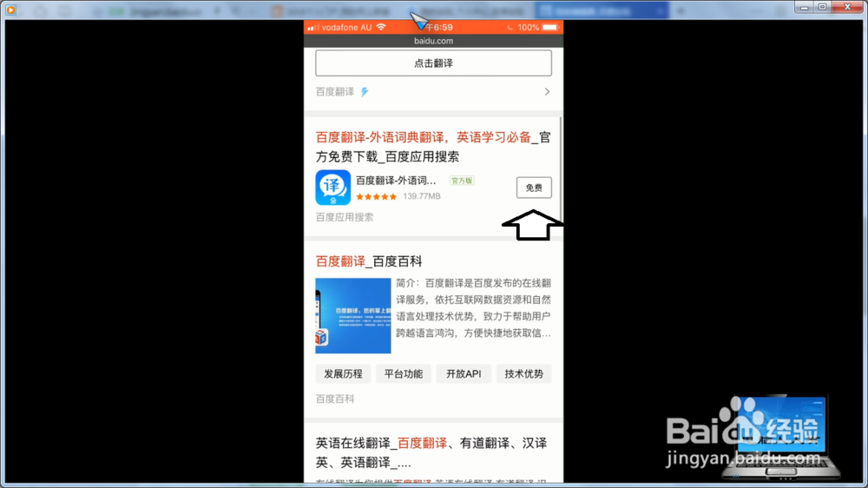Tap the blue 百度翻译 app icon
The width and height of the screenshot is (868, 488).
click(x=332, y=188)
